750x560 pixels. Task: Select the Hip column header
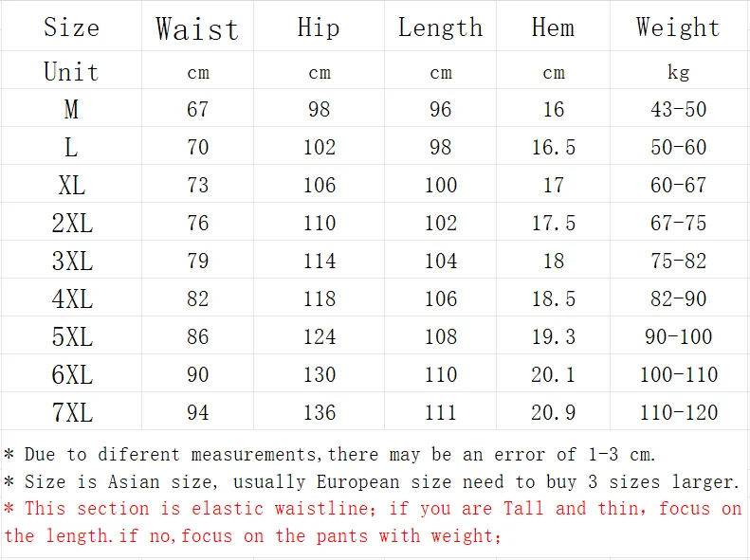point(319,27)
